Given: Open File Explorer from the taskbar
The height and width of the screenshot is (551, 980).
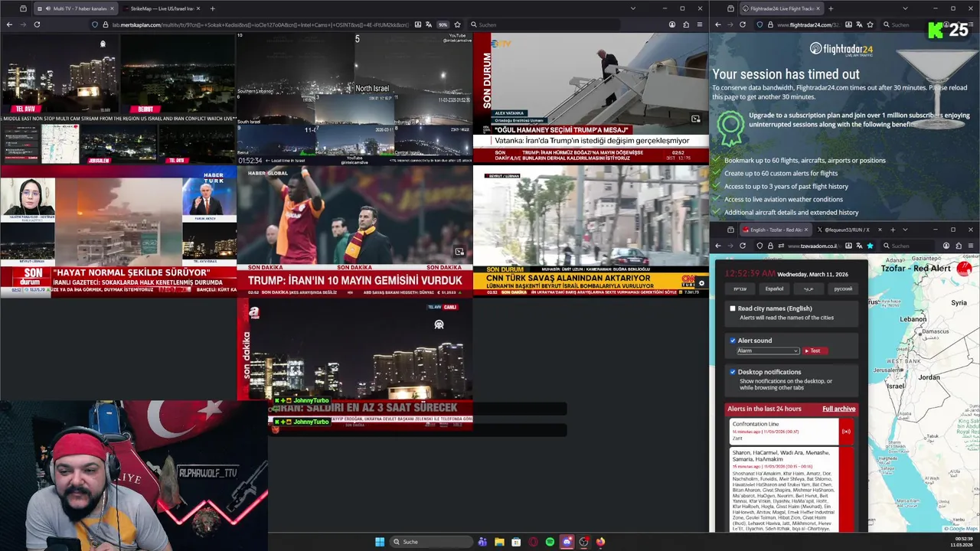Looking at the screenshot, I should [x=499, y=542].
